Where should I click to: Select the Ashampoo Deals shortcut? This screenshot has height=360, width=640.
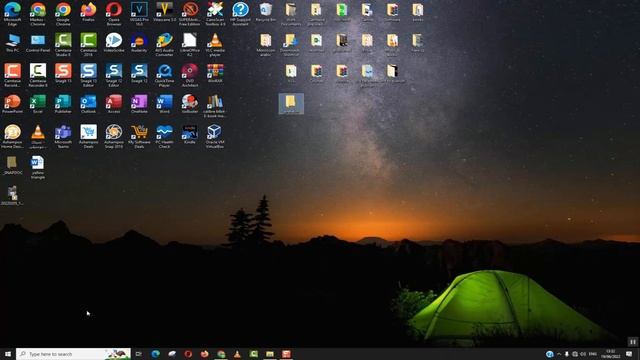[88, 136]
